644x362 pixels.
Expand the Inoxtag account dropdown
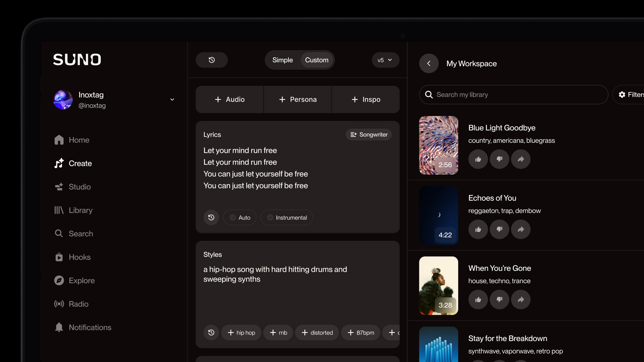pos(172,100)
